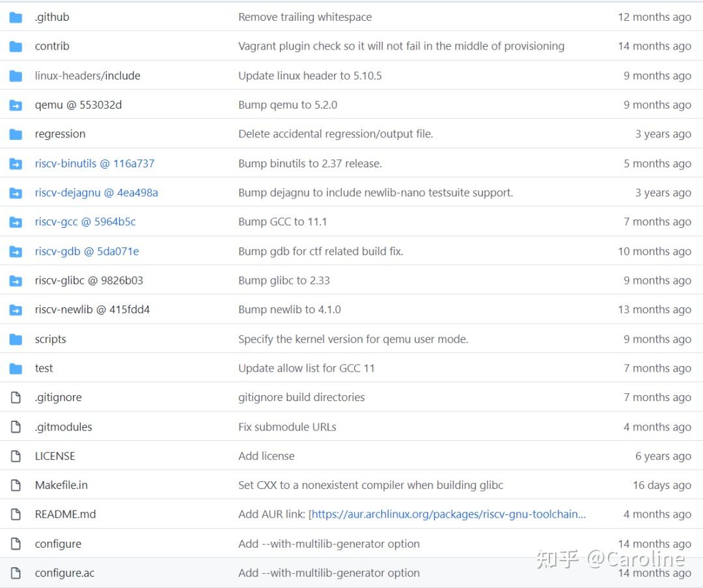
Task: Click the scripts folder icon
Action: coord(16,339)
